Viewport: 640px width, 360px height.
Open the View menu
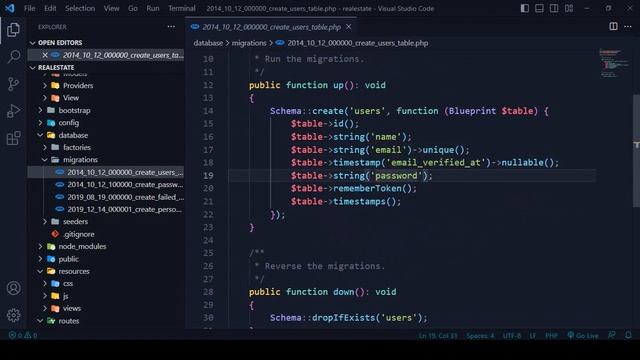click(x=111, y=8)
